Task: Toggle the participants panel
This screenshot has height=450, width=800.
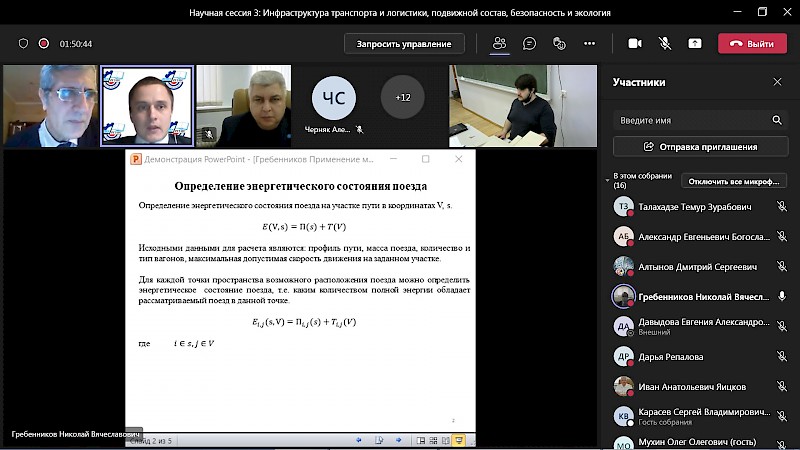Action: [x=499, y=43]
